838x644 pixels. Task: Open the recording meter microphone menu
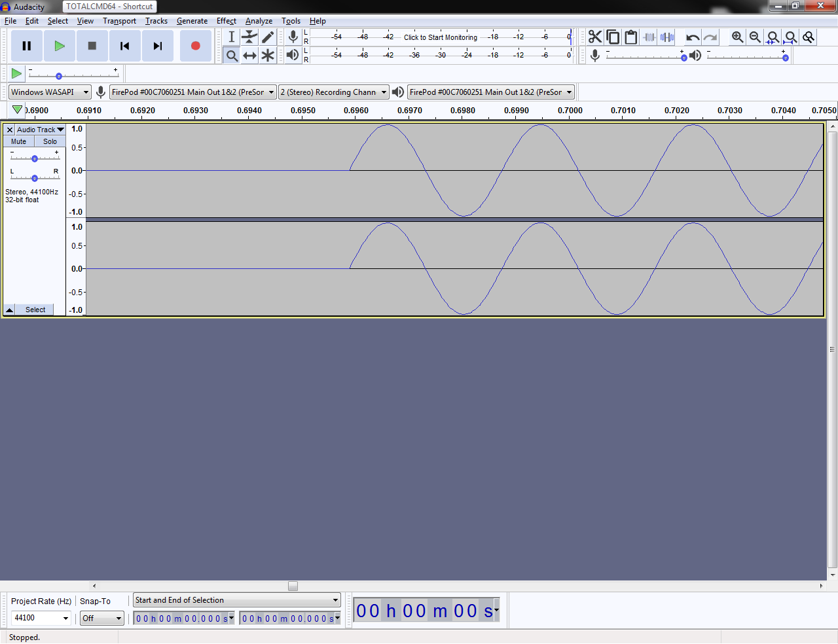(293, 37)
